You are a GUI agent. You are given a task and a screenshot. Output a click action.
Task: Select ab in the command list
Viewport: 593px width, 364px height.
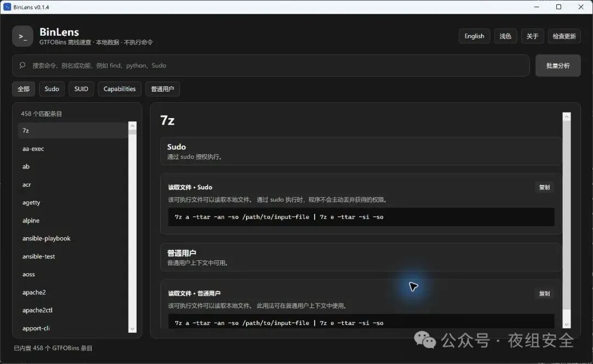pos(73,166)
